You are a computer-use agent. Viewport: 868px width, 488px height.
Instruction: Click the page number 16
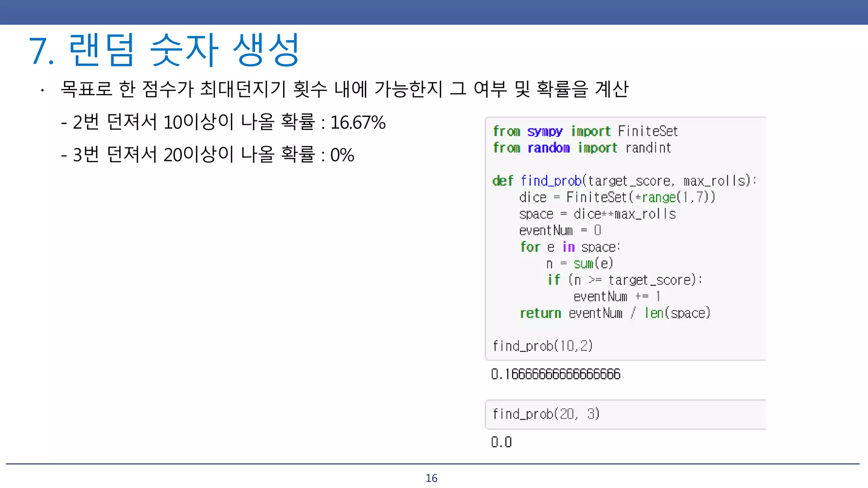pyautogui.click(x=431, y=478)
